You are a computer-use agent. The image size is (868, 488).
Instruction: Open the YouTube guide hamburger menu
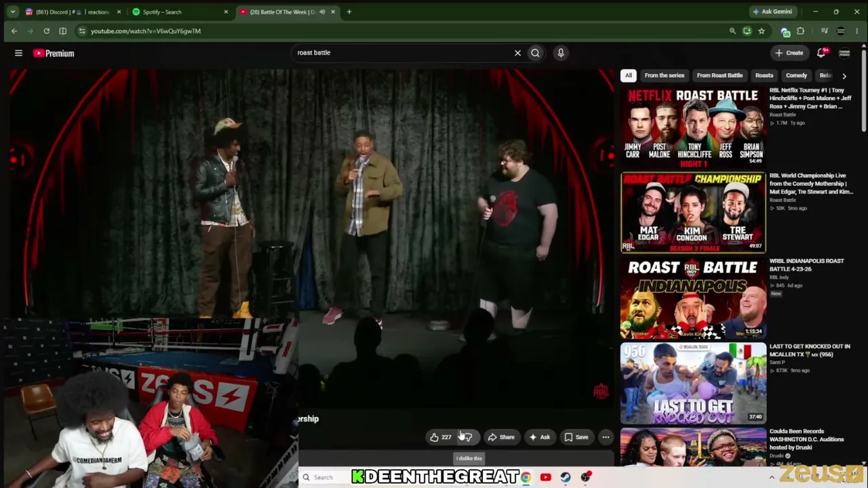pos(18,53)
